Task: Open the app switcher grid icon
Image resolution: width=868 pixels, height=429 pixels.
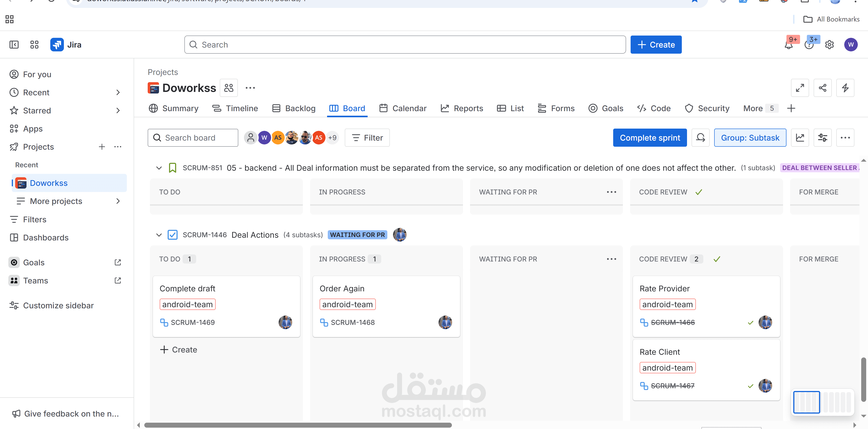Action: (x=34, y=45)
